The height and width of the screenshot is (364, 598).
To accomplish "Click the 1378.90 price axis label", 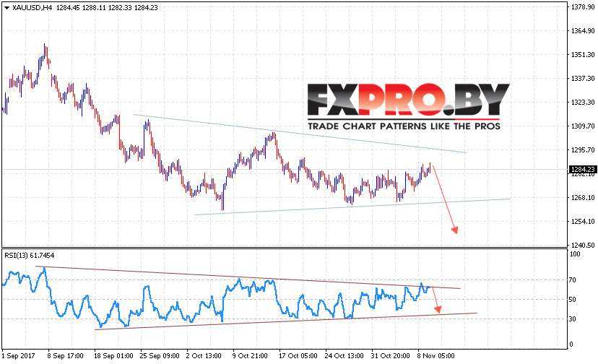I will click(583, 7).
